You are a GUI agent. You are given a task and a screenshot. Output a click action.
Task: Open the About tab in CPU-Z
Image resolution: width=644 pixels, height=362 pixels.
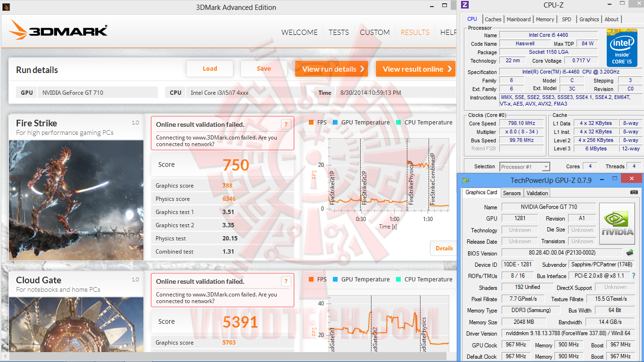coord(611,19)
